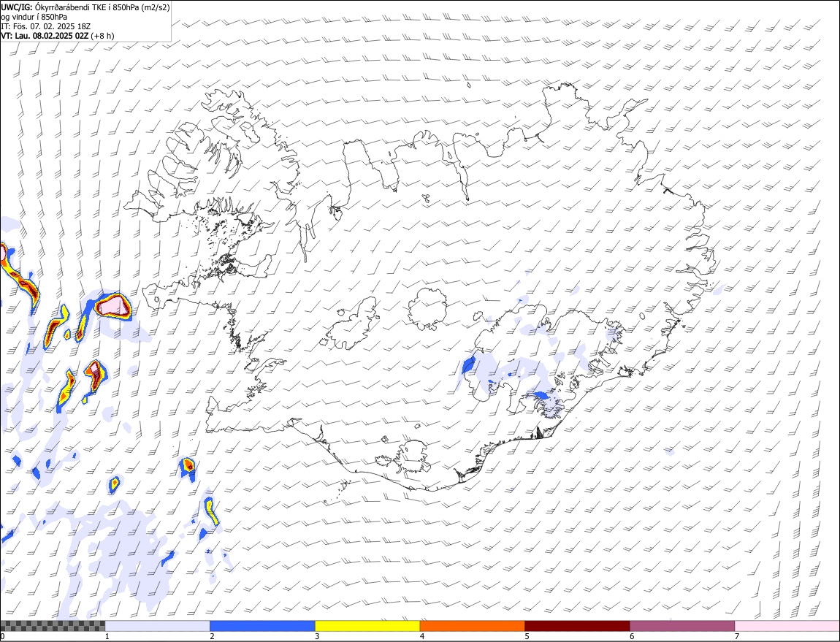Click the legend tick label '7'

pyautogui.click(x=737, y=636)
